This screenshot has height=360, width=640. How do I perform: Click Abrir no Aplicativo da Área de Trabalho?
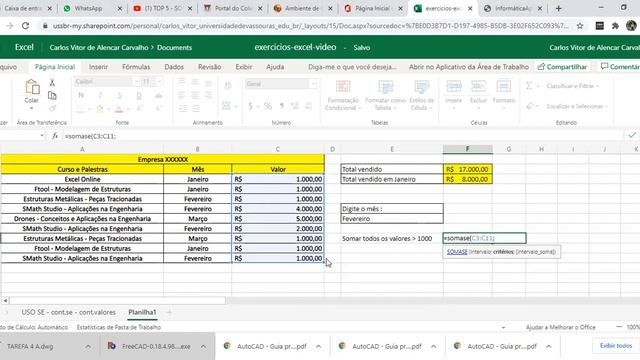click(x=469, y=67)
